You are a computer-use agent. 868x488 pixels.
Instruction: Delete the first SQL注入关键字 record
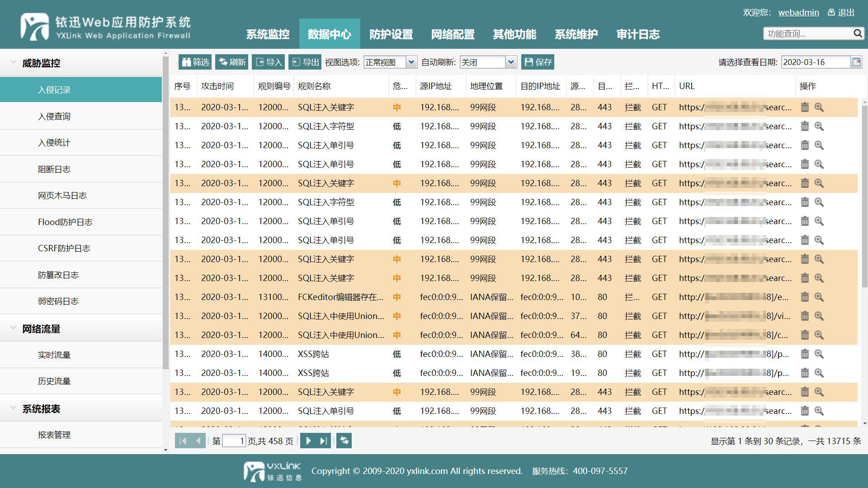click(805, 107)
